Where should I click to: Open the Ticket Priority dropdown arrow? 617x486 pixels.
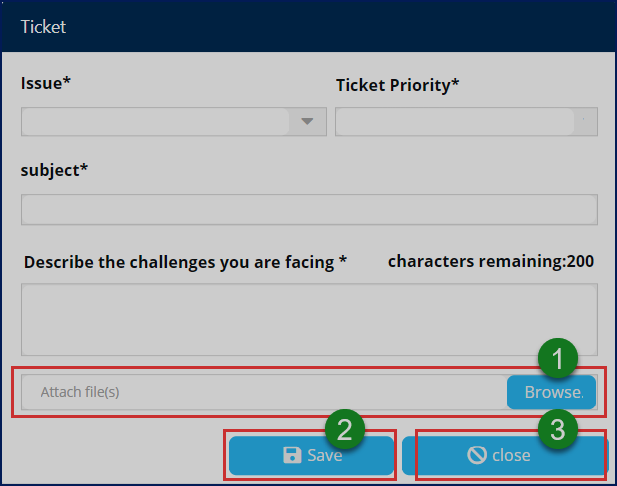584,122
